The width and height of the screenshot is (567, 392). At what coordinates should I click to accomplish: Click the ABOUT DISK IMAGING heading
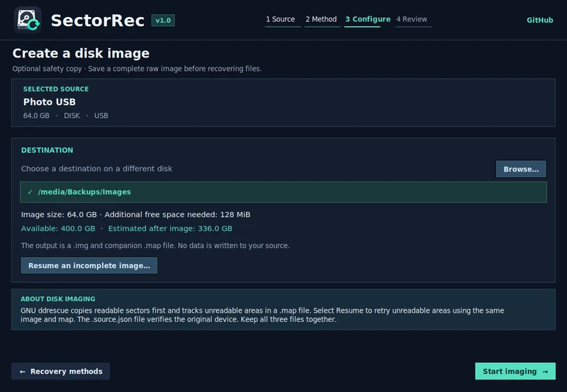[x=58, y=299]
